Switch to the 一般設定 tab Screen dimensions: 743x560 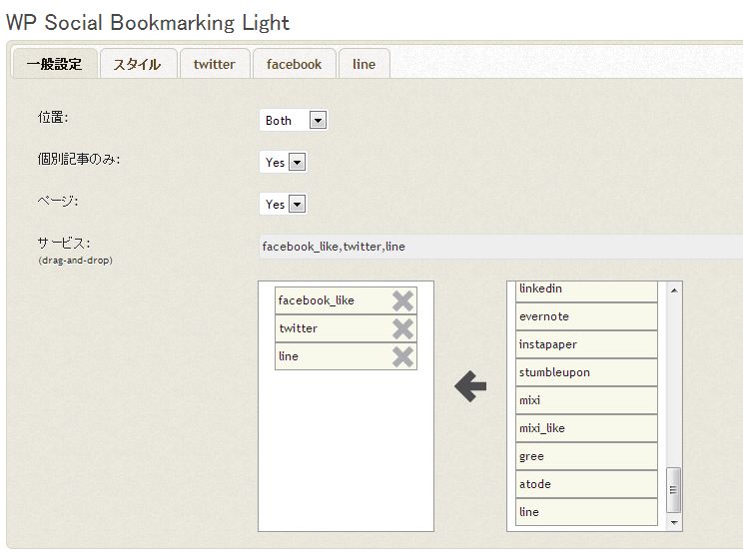[x=55, y=64]
